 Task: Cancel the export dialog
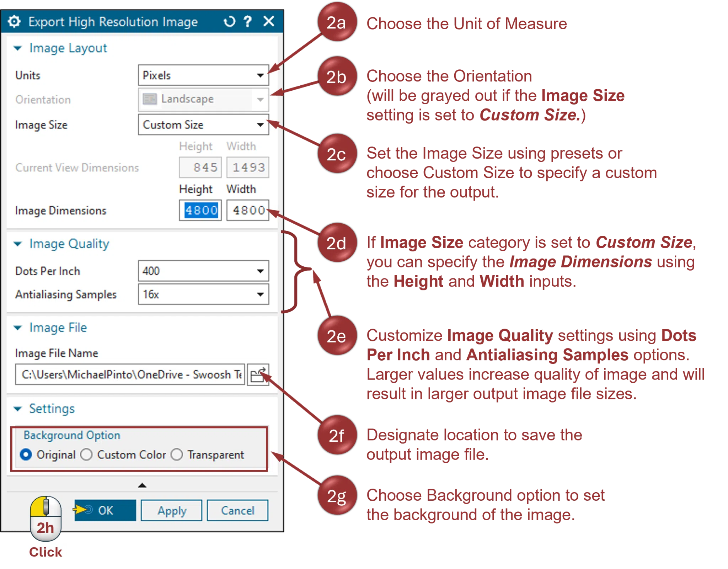tap(237, 511)
